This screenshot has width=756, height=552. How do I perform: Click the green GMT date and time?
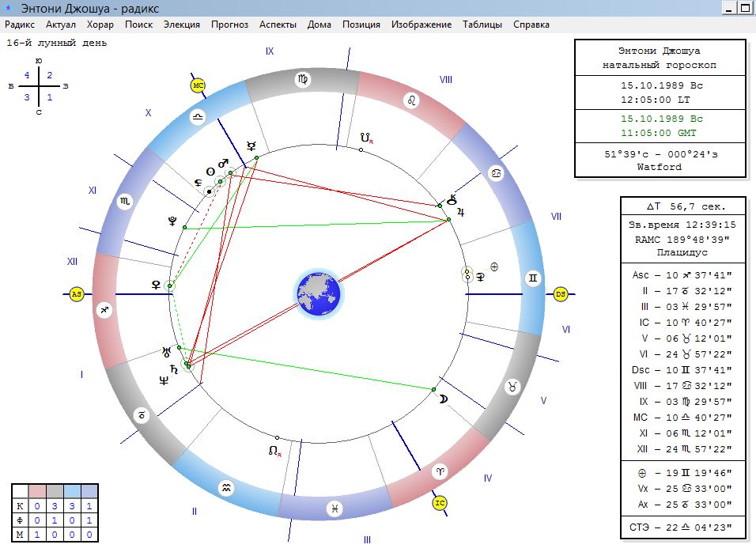[661, 126]
